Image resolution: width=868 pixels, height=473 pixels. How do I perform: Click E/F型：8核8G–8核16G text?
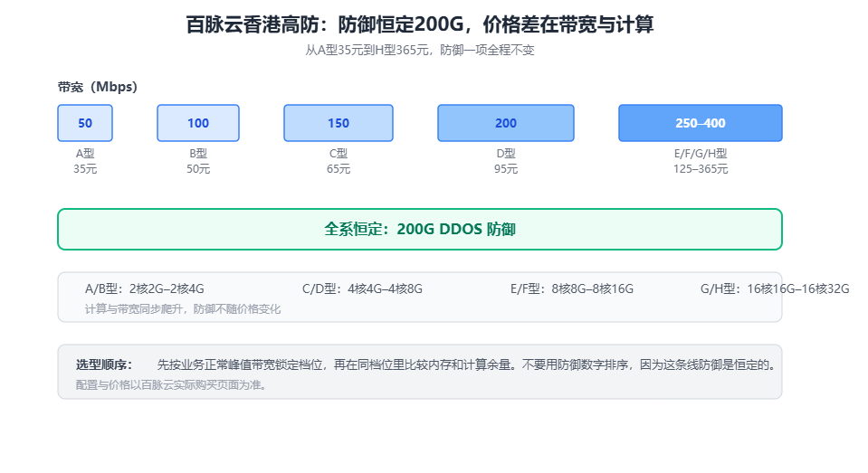[x=572, y=289]
